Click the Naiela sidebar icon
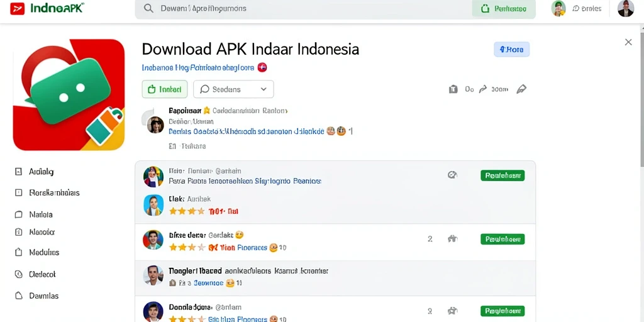Image resolution: width=644 pixels, height=322 pixels. [18, 214]
